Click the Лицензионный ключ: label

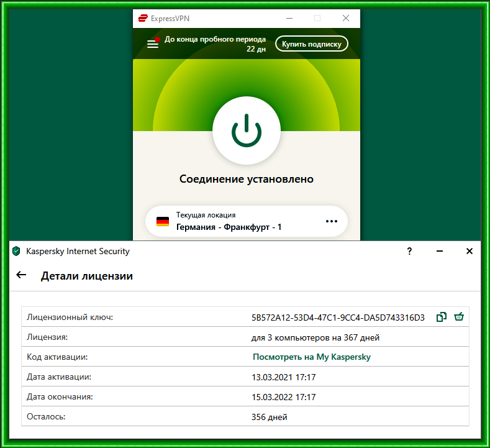(70, 317)
